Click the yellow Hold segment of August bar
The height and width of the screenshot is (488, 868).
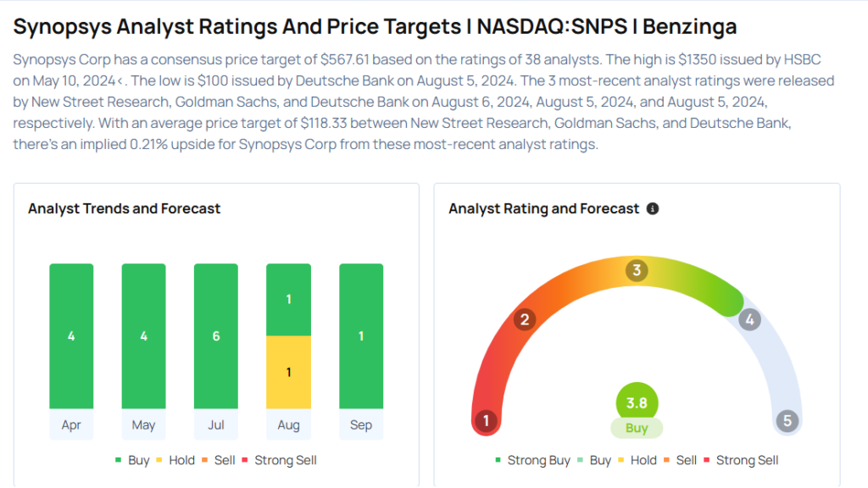[x=288, y=372]
